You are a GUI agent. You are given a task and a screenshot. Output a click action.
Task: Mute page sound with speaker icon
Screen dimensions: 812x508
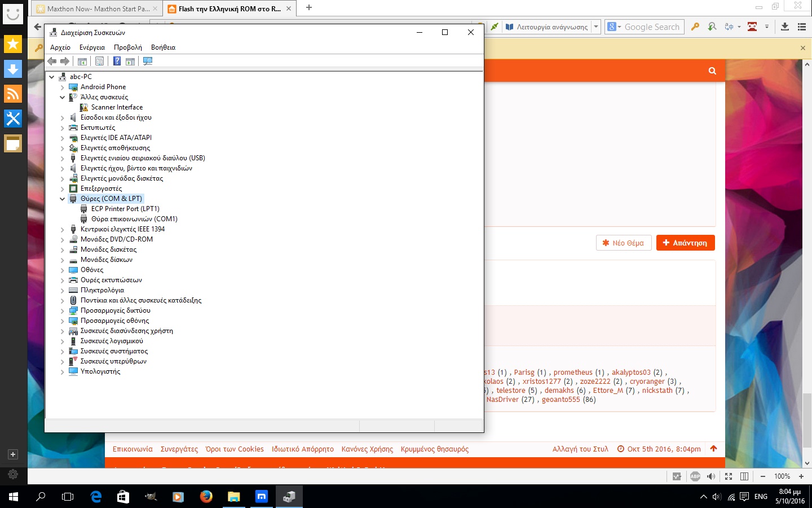711,476
